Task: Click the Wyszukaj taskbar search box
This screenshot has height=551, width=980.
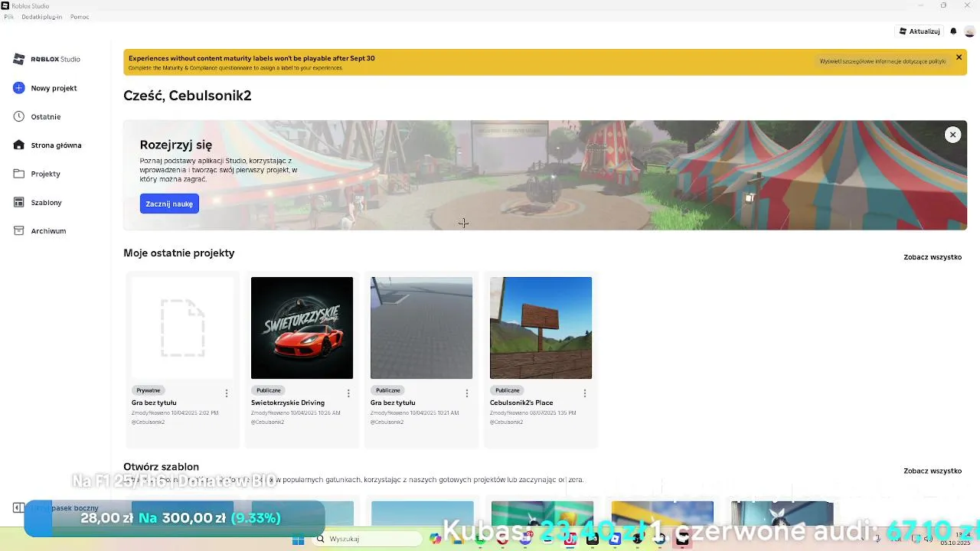Action: 367,539
